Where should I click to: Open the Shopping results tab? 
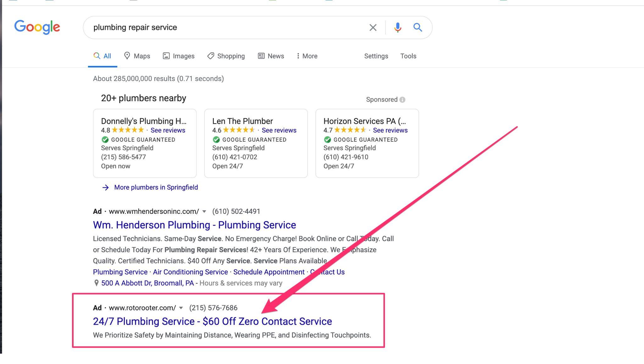[226, 56]
